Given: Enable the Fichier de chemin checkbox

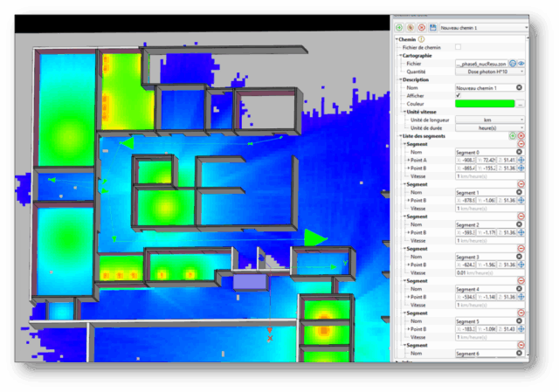Looking at the screenshot, I should pos(458,47).
